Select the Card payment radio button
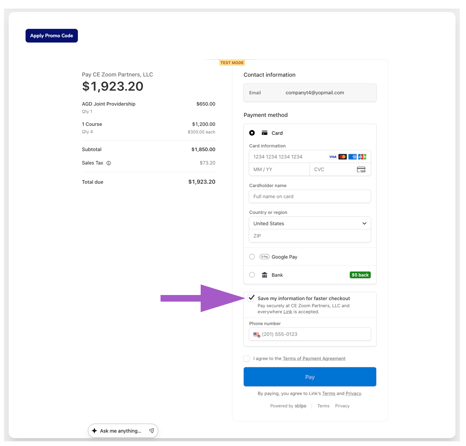The image size is (466, 446). 252,133
